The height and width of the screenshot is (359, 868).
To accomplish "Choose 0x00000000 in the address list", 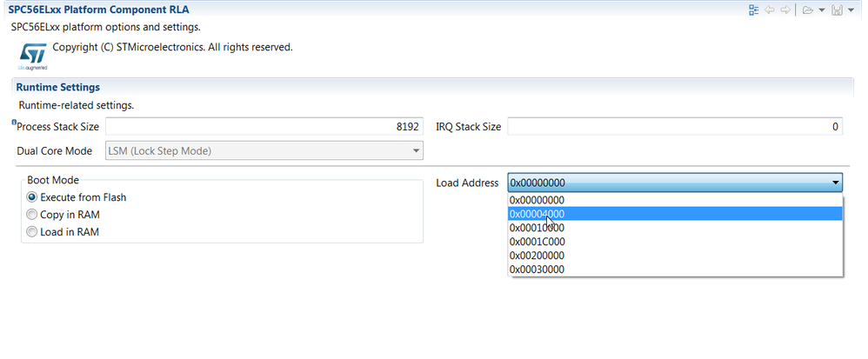I will pyautogui.click(x=676, y=200).
